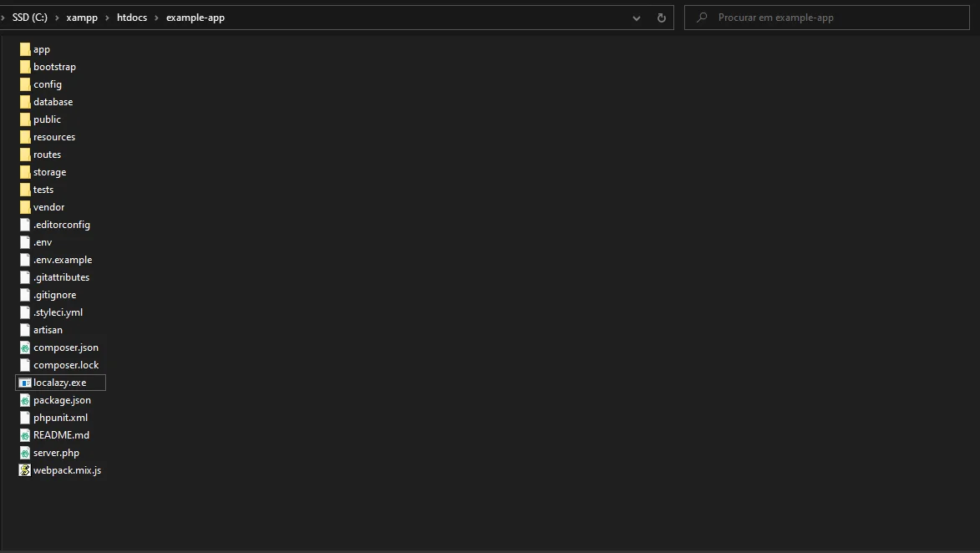
Task: Click the README.md file icon
Action: click(x=25, y=435)
